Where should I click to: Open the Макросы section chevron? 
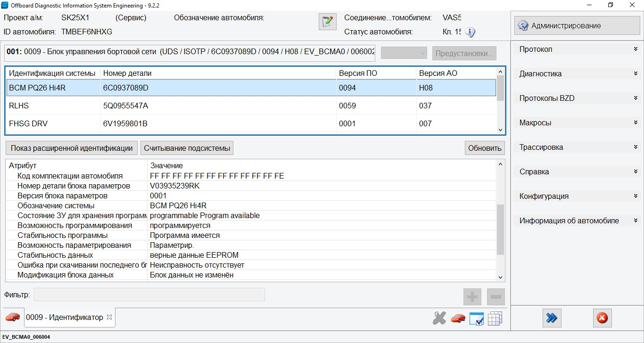[x=636, y=122]
